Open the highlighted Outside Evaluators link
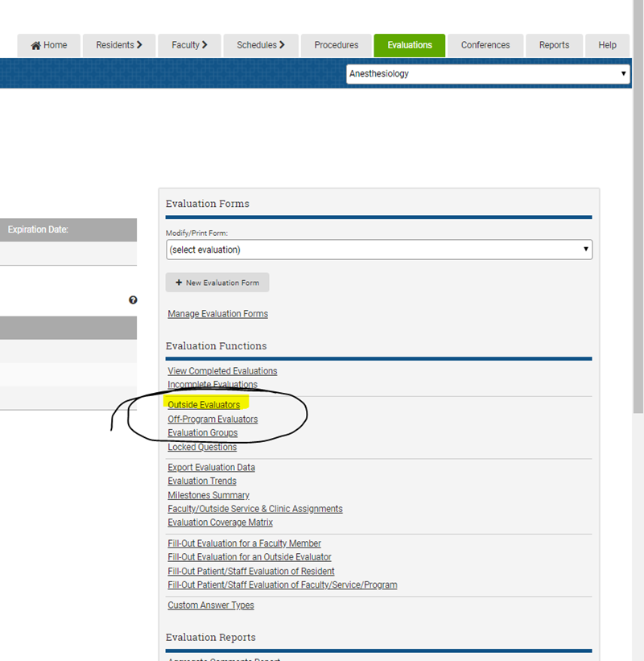Screen dimensions: 644x661 tap(204, 404)
